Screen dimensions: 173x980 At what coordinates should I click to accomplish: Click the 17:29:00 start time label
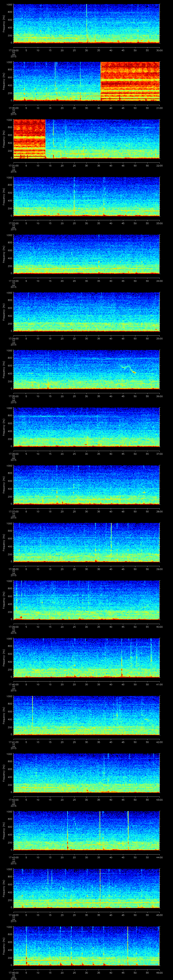[13, 50]
